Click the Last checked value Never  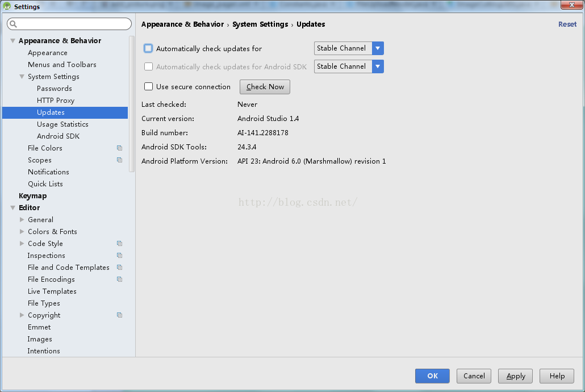click(x=247, y=105)
